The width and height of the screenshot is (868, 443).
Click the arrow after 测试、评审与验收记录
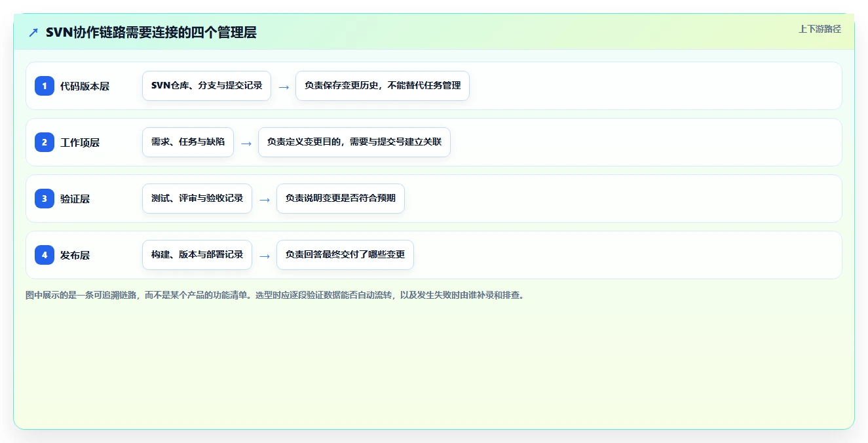pos(265,199)
